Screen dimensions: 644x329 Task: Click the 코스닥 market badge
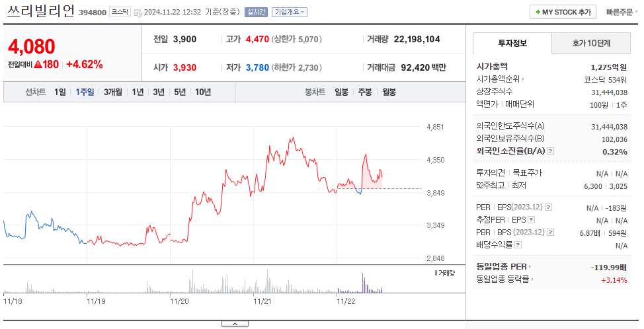point(120,13)
